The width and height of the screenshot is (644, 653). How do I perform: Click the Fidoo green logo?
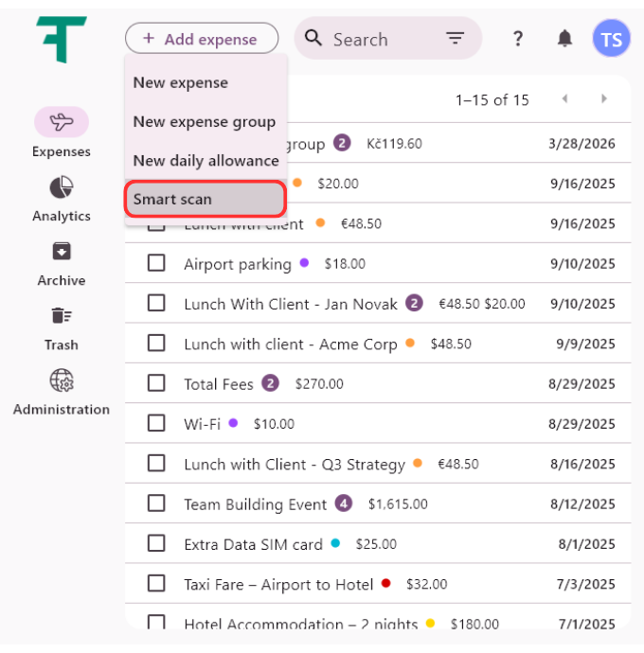(62, 39)
